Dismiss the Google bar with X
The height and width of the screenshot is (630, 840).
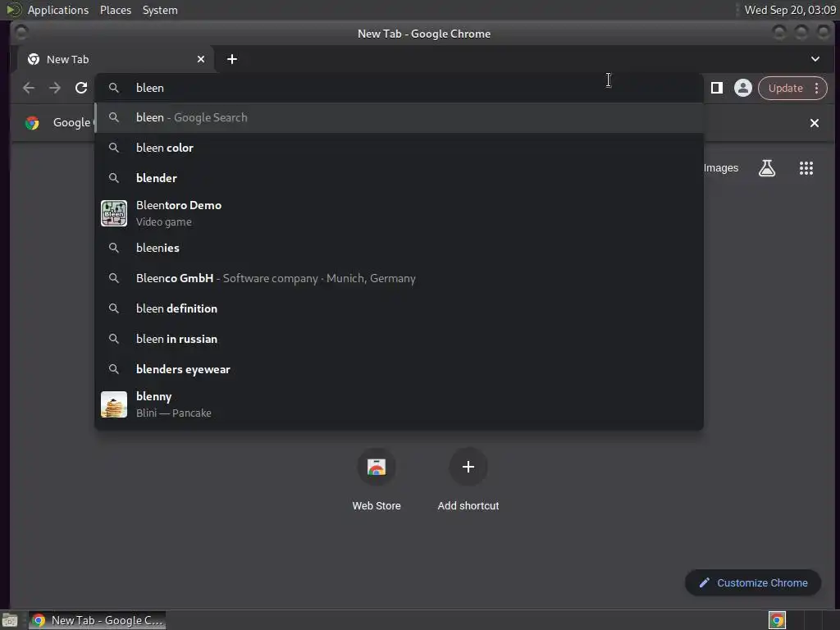(815, 123)
